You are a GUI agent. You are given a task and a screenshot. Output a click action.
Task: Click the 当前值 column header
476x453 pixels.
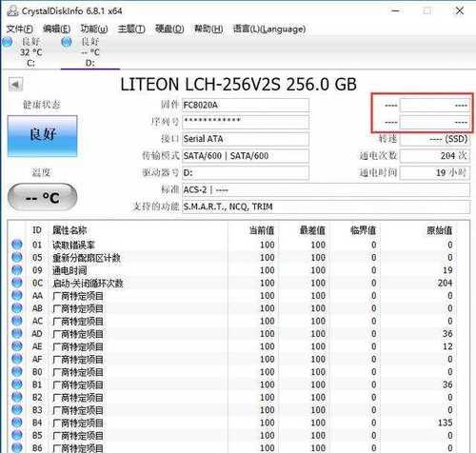click(x=262, y=230)
